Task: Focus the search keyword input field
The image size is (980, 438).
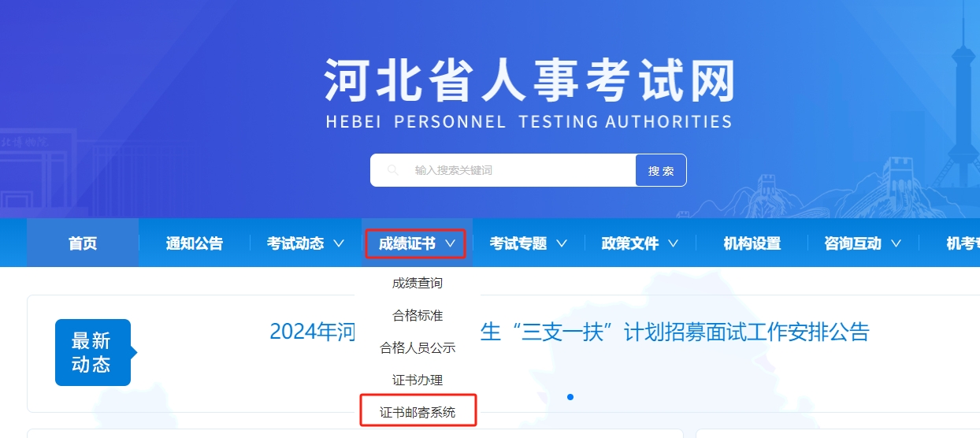Action: tap(520, 170)
